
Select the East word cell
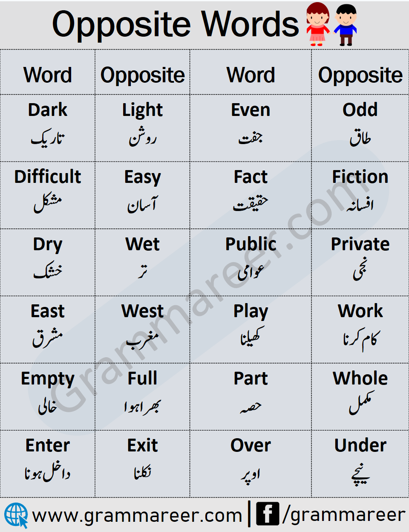pyautogui.click(x=48, y=330)
